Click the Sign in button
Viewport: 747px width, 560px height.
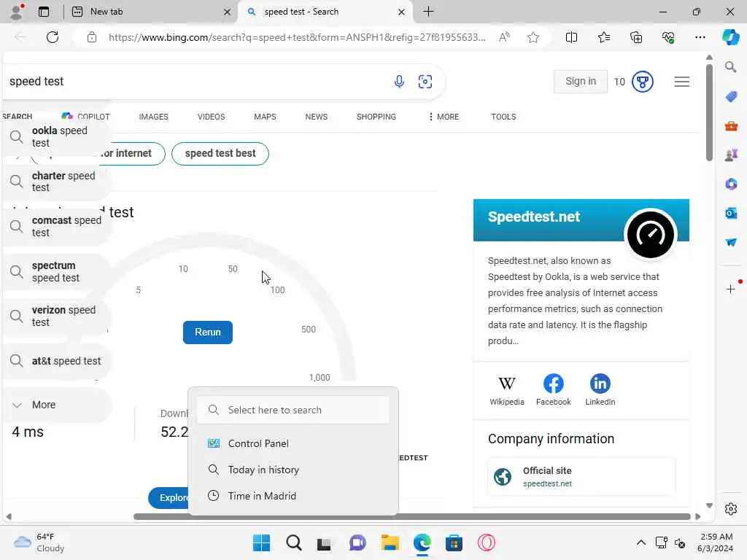(x=580, y=82)
